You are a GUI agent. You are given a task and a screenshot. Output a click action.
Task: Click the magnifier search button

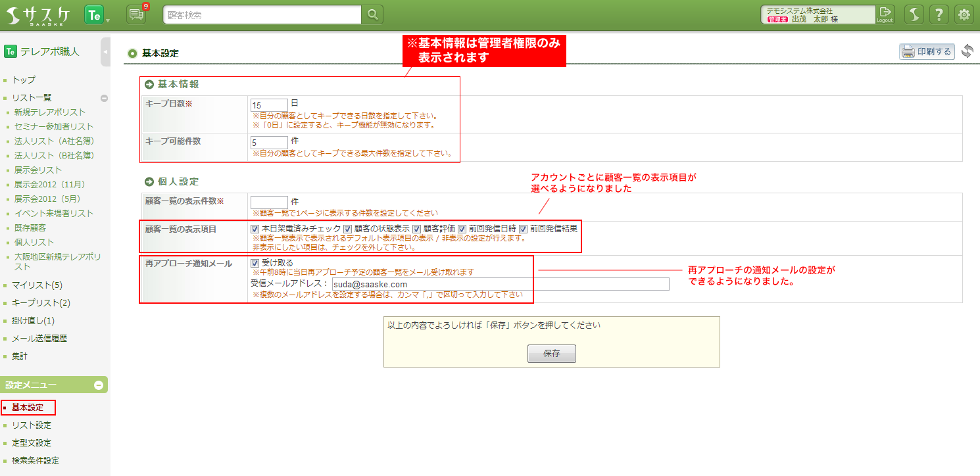pyautogui.click(x=372, y=14)
